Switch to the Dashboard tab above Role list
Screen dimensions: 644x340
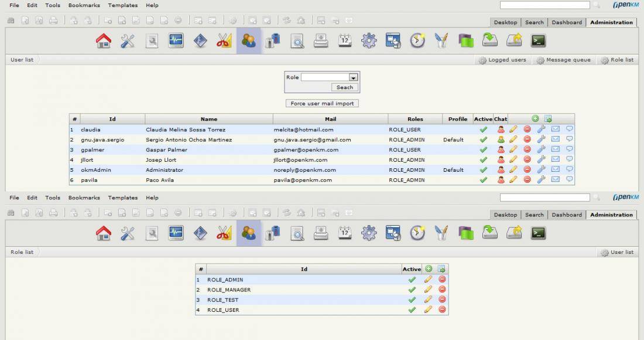pos(566,215)
